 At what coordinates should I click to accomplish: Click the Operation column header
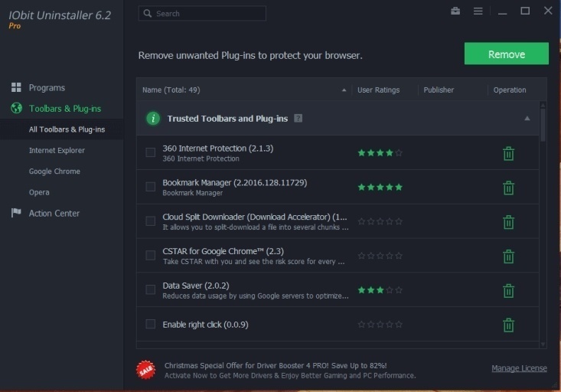point(510,90)
